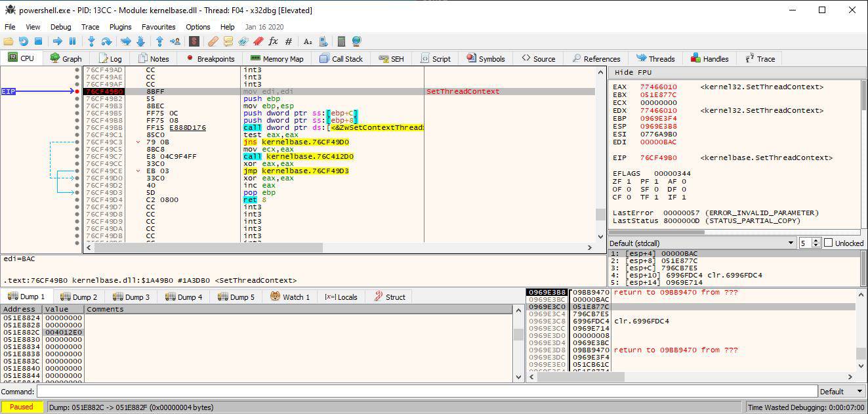Open the Scylla plugin icon
The height and width of the screenshot is (414, 868).
coord(194,41)
